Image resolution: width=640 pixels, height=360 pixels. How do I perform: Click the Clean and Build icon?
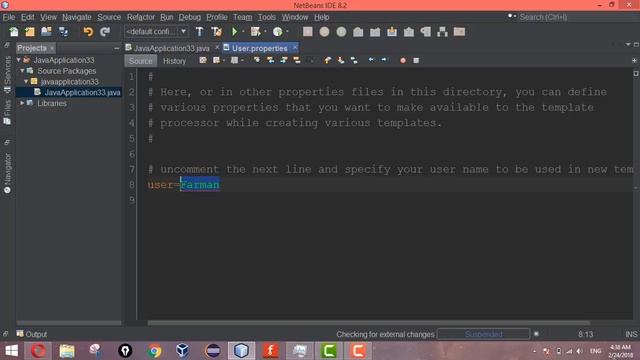(x=216, y=32)
